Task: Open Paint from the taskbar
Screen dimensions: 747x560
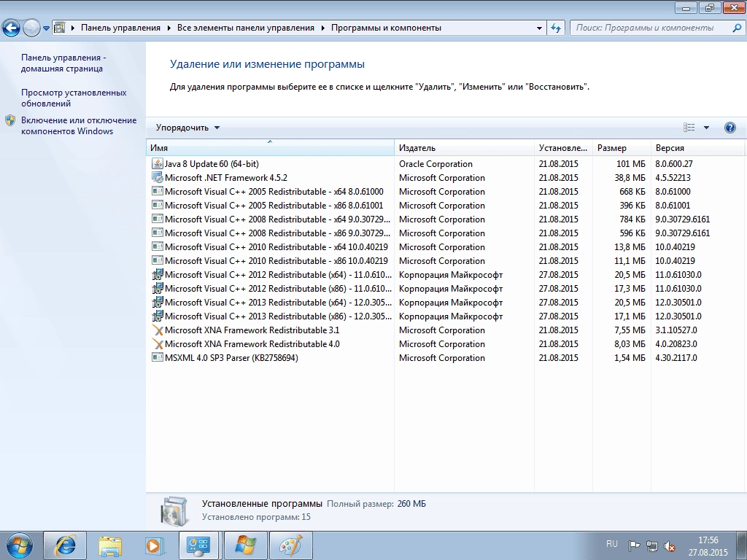Action: (291, 545)
